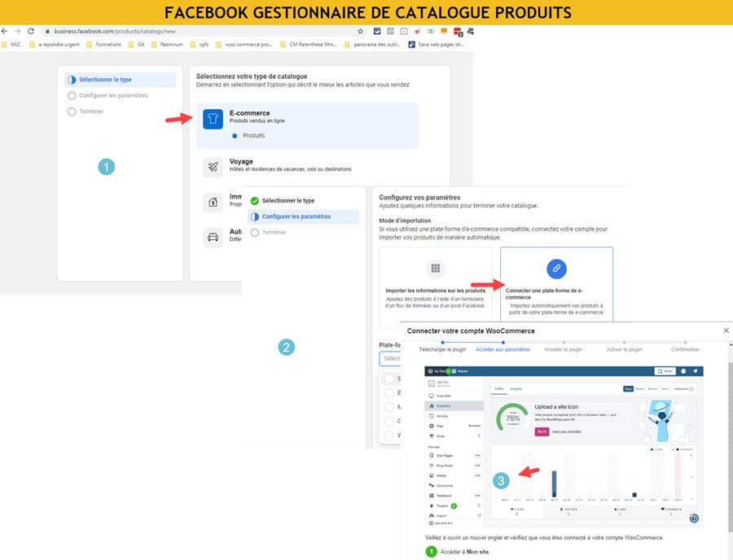Click the blue link icon for e-commerce platform
Viewport: 733px width, 560px height.
pos(556,269)
